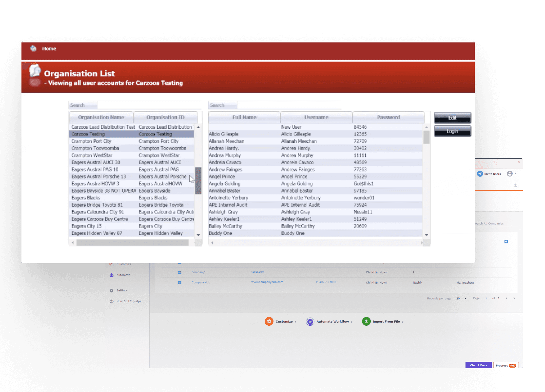Select Bailey McCarthy in the Full Name column

226,226
